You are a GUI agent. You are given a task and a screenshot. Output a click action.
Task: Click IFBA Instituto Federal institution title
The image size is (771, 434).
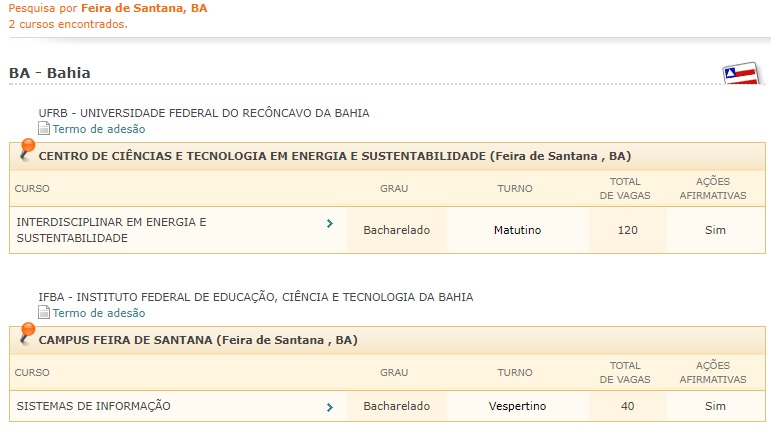coord(256,297)
